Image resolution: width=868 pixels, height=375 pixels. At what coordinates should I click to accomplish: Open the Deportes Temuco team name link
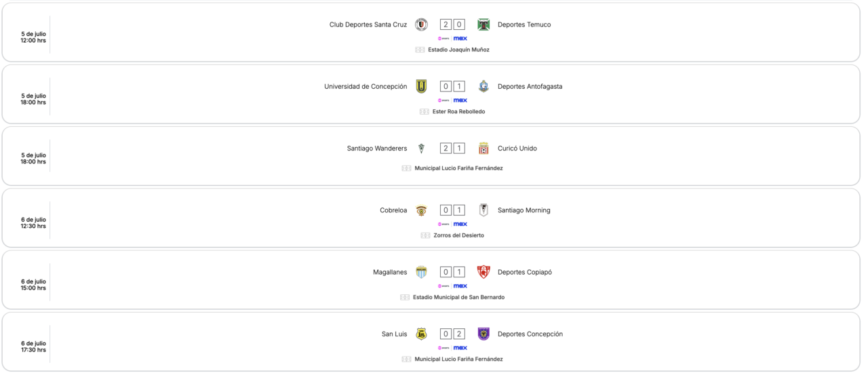(524, 24)
